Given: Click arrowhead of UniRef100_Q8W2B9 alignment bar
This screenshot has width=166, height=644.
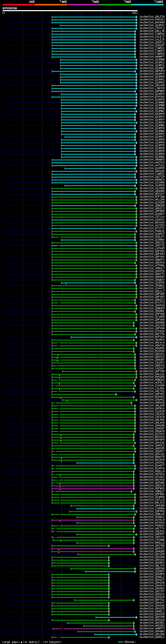Looking at the screenshot, I should click(135, 206).
